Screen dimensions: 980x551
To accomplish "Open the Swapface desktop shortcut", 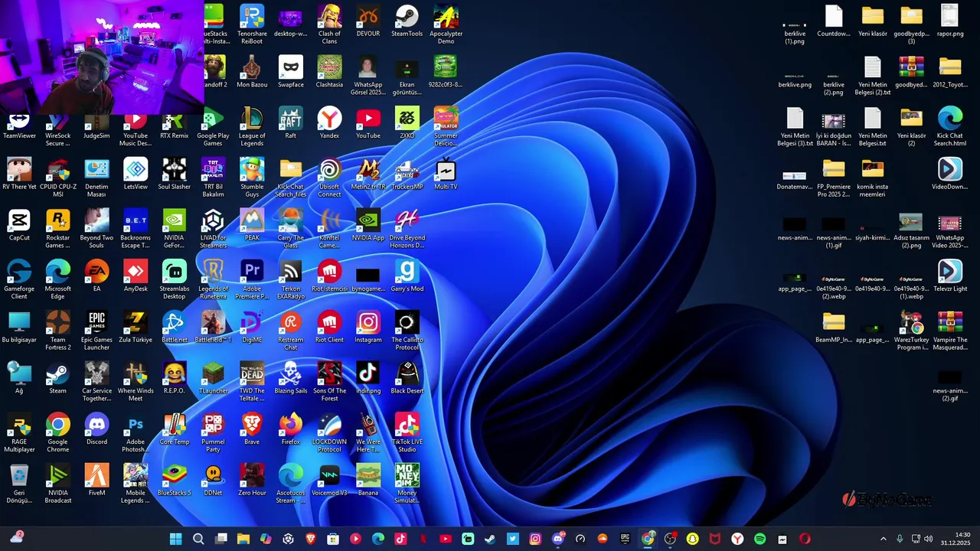I will 290,73.
